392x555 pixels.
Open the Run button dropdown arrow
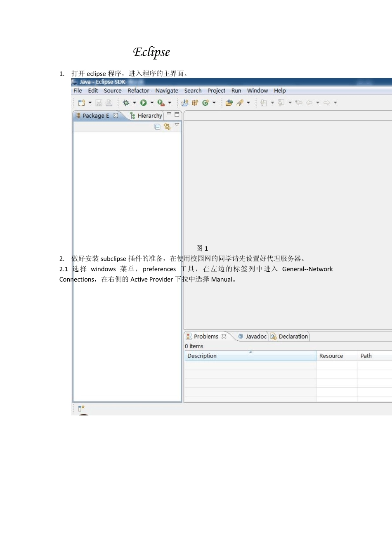point(152,103)
